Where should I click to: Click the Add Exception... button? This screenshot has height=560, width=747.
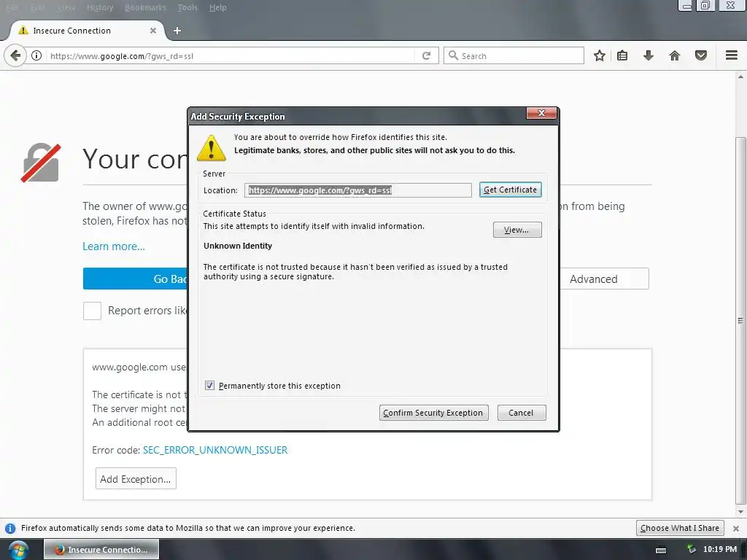coord(136,479)
